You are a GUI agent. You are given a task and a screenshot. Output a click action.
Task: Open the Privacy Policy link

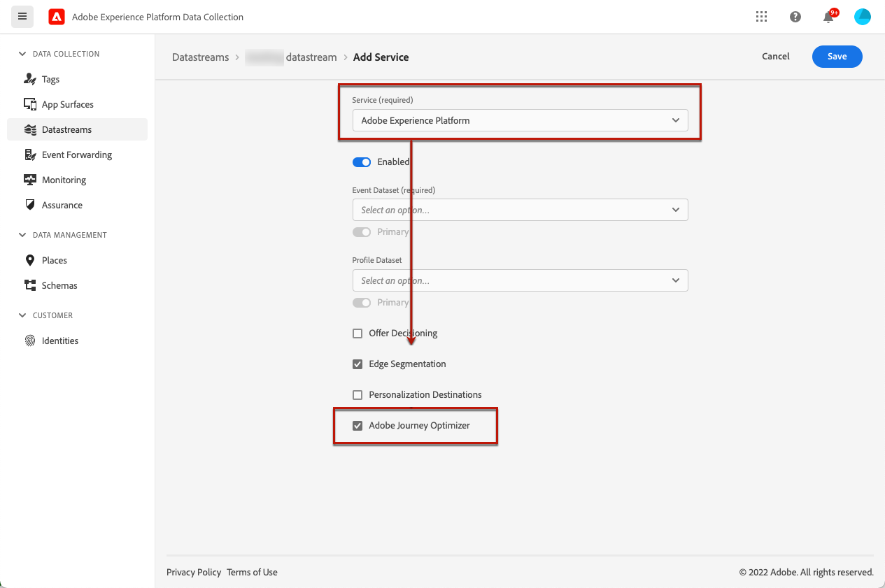point(194,572)
